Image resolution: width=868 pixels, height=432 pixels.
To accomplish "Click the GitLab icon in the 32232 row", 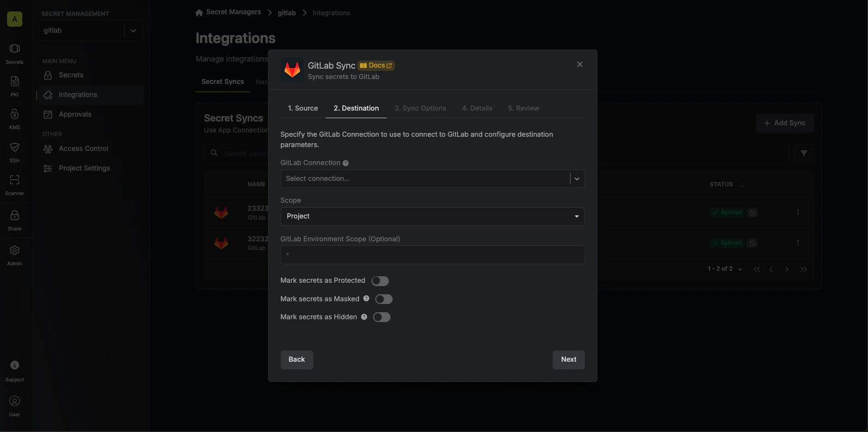I will coord(221,242).
